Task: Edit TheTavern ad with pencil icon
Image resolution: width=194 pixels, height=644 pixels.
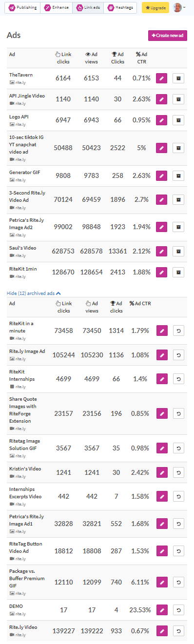Action: [x=161, y=78]
